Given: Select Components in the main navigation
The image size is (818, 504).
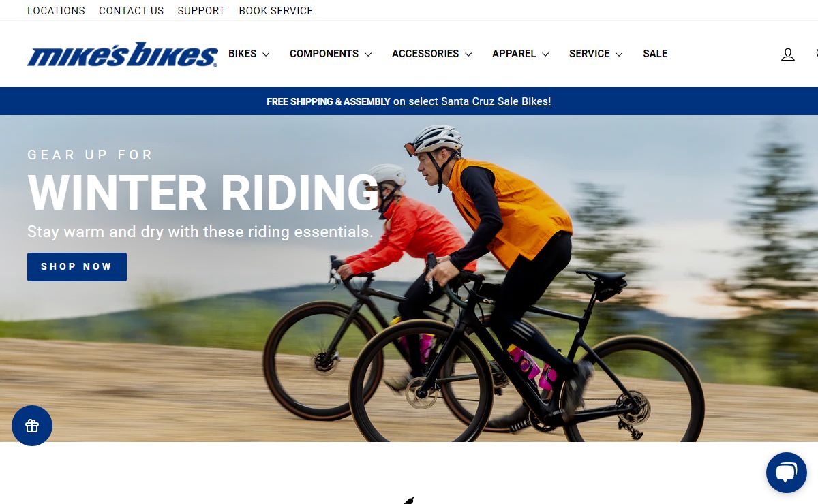Looking at the screenshot, I should [x=324, y=54].
